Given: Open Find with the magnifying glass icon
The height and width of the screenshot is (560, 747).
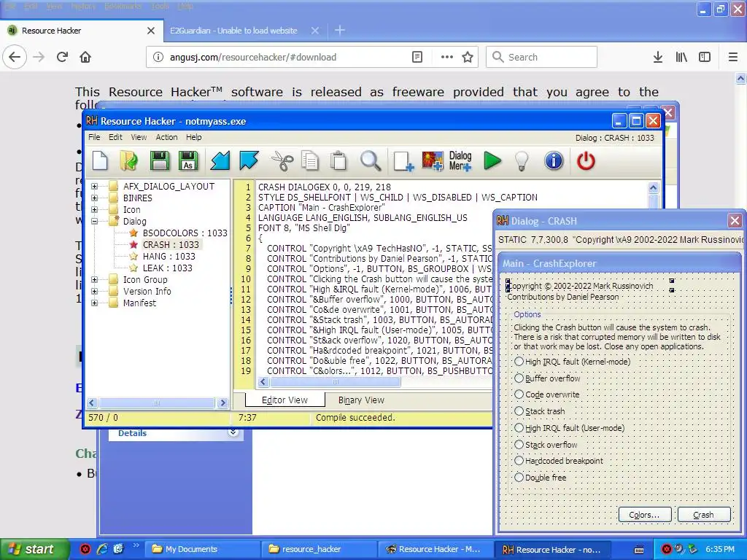Looking at the screenshot, I should point(370,161).
